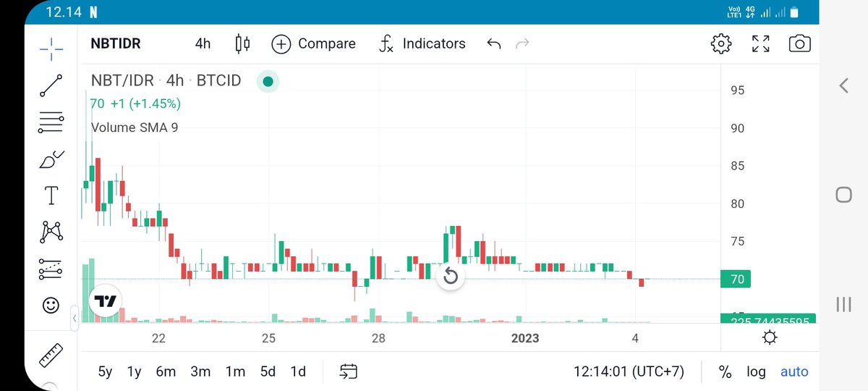
Task: Toggle auto scale mode
Action: [x=794, y=371]
